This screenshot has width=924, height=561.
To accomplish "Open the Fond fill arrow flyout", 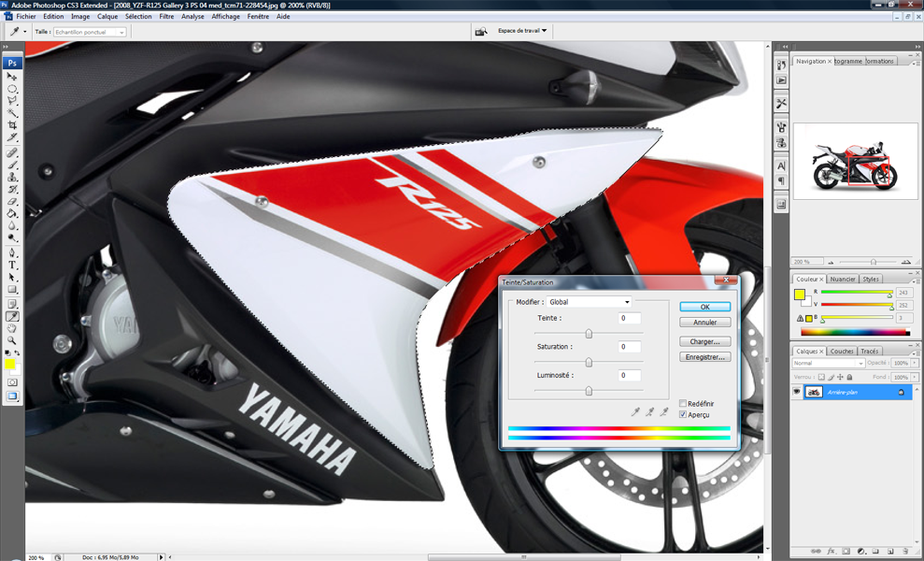I will click(915, 377).
